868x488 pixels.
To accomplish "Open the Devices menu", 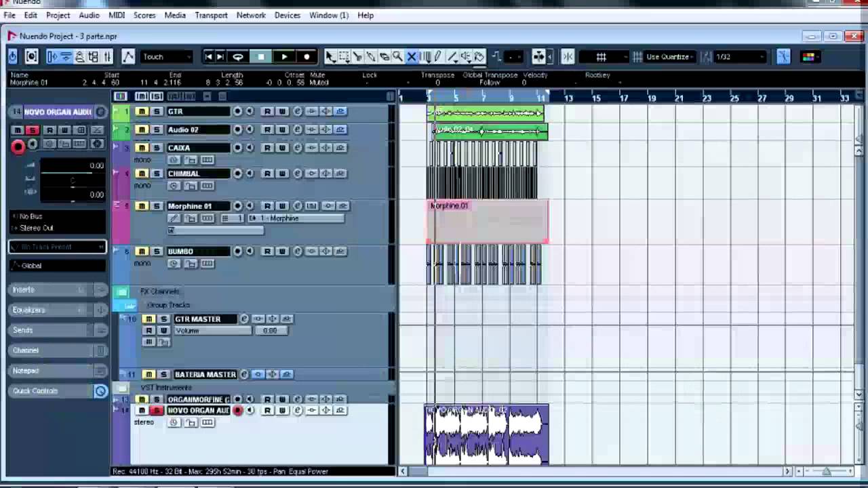I will pyautogui.click(x=287, y=15).
